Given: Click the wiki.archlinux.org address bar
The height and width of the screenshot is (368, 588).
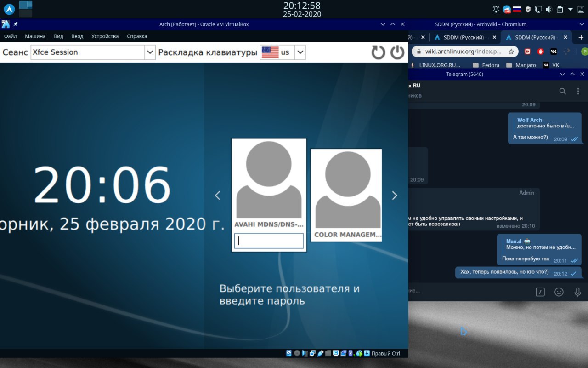Looking at the screenshot, I should (464, 52).
